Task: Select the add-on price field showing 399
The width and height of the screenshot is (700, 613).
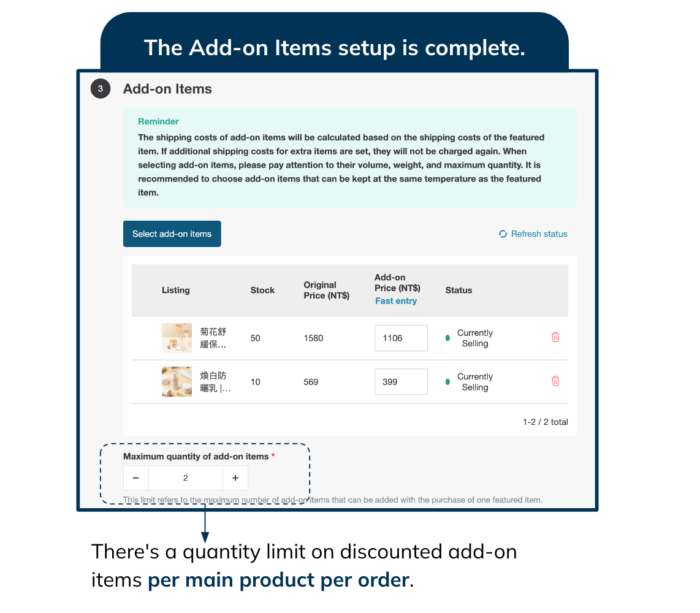Action: pos(401,381)
